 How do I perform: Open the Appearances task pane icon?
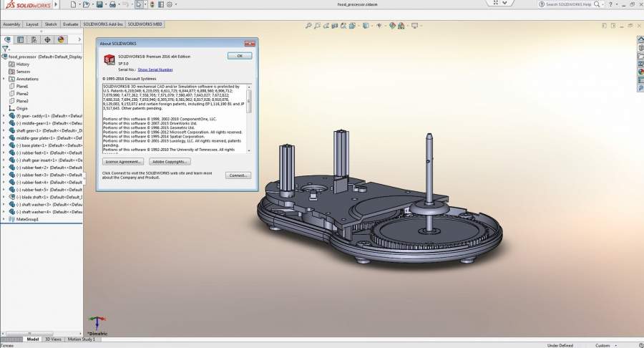[x=640, y=72]
